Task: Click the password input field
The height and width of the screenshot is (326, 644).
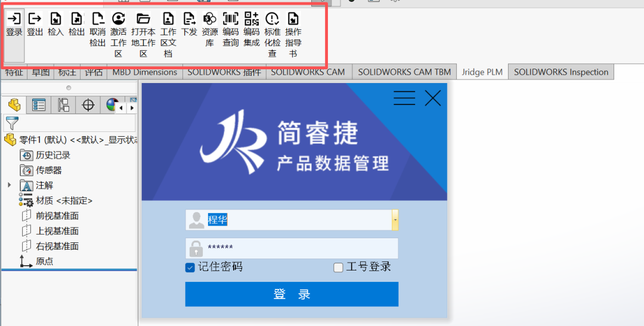Action: tap(292, 248)
